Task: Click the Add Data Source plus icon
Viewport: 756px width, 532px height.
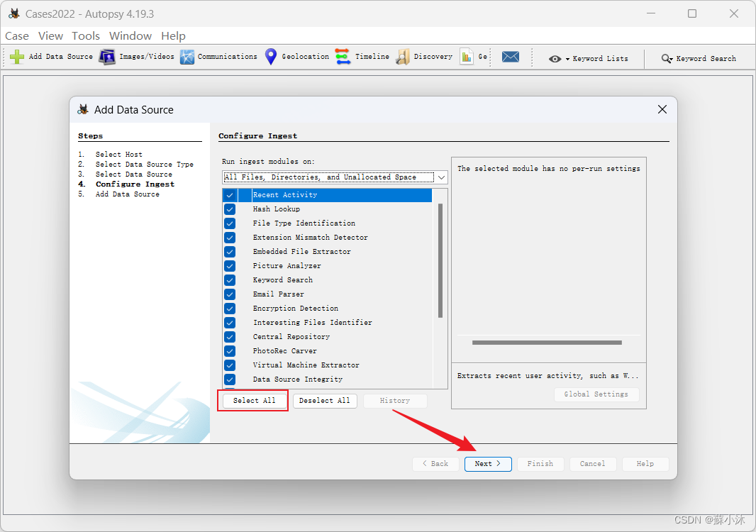Action: 17,57
